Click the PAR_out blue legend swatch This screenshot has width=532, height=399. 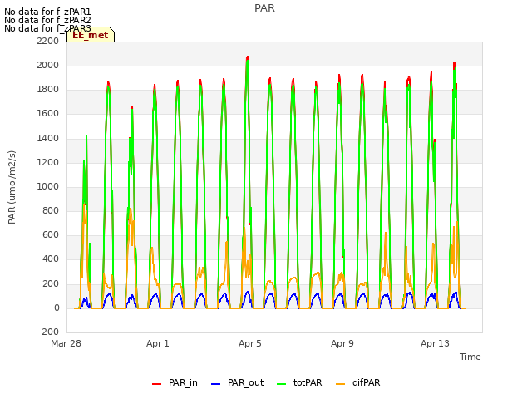click(215, 384)
